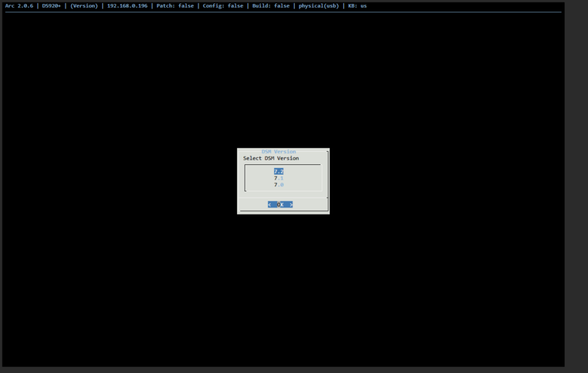This screenshot has width=588, height=373.
Task: Click the 'Build: false' status indicator
Action: click(x=271, y=6)
